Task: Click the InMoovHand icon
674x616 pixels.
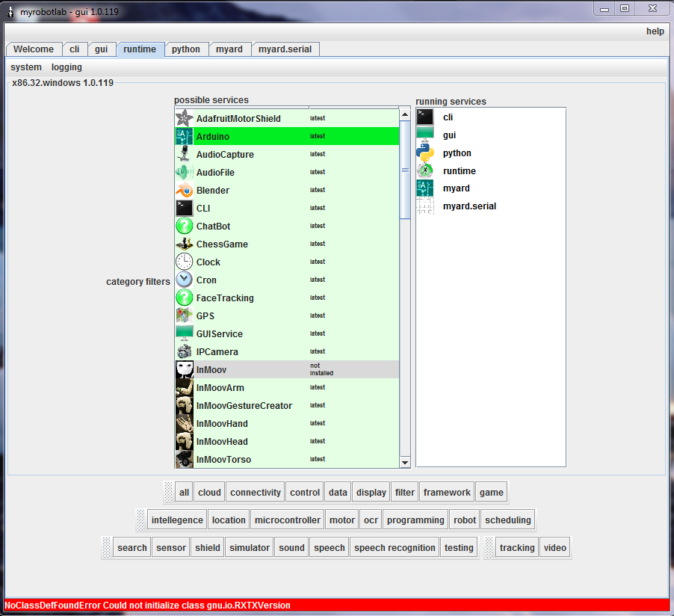Action: [185, 423]
